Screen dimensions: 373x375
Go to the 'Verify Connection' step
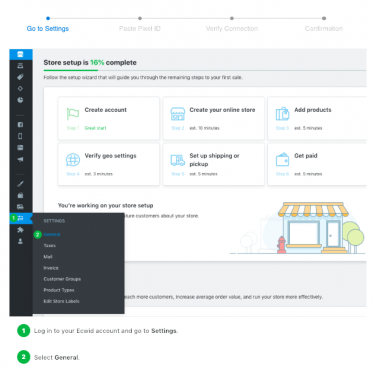(232, 28)
